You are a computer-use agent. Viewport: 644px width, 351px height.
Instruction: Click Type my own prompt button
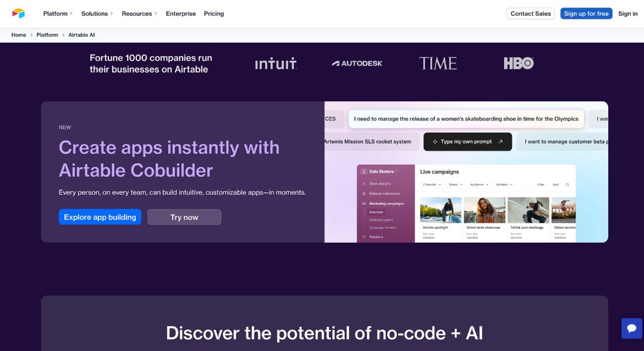[467, 142]
